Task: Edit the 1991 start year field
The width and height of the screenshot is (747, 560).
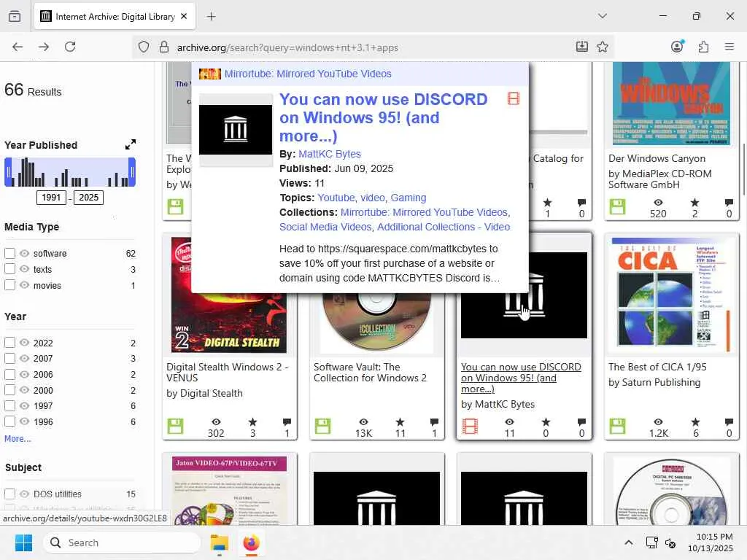Action: (51, 198)
